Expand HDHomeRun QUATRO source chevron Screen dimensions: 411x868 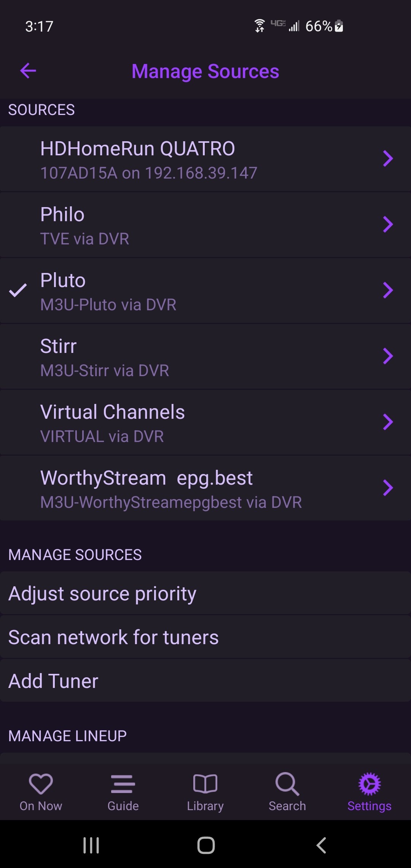pos(388,159)
